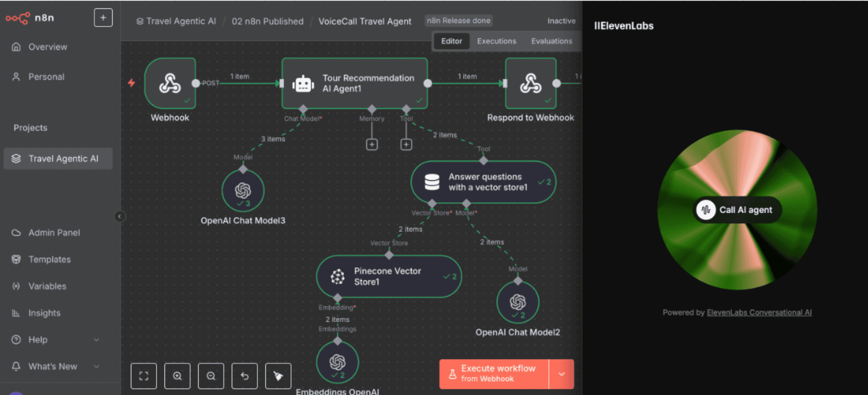The width and height of the screenshot is (868, 395).
Task: Open the Variables icon
Action: point(16,286)
